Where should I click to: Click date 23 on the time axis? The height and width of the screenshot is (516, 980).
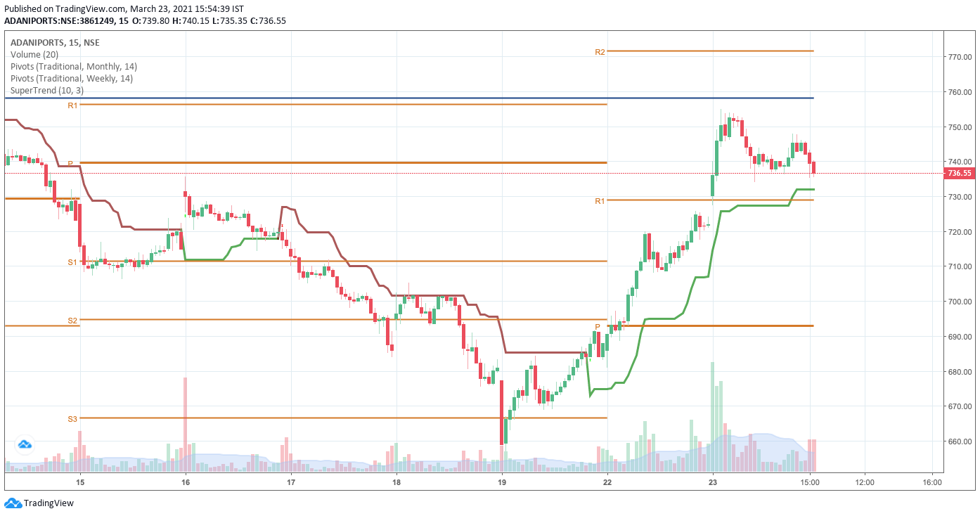(713, 482)
